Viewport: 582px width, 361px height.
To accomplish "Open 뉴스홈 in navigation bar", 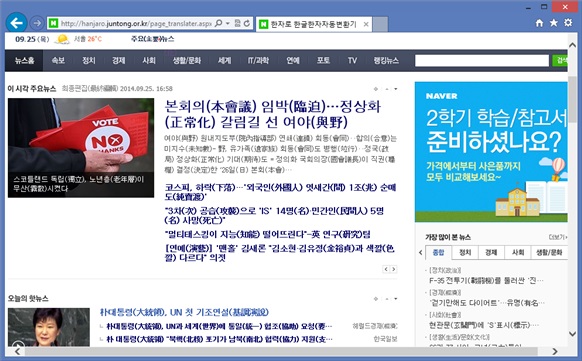I will point(24,60).
